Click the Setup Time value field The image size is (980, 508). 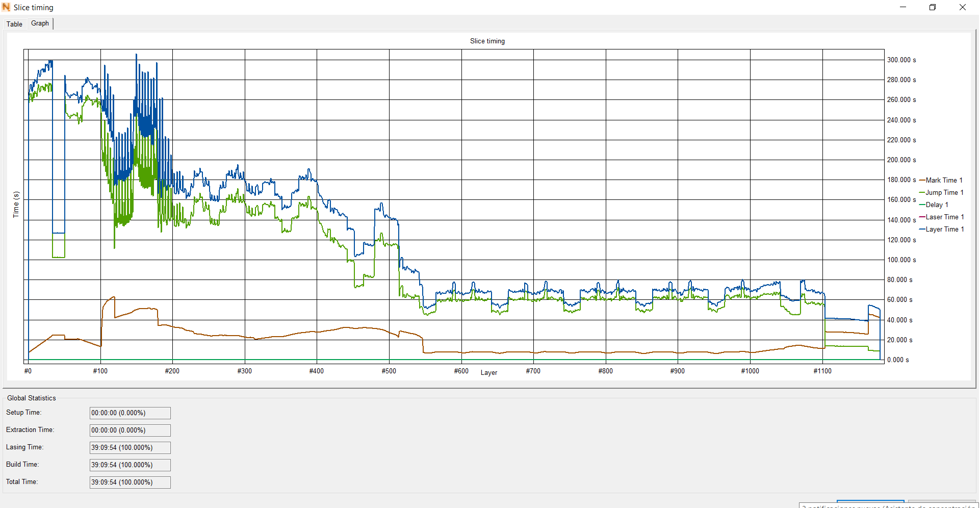pos(130,413)
